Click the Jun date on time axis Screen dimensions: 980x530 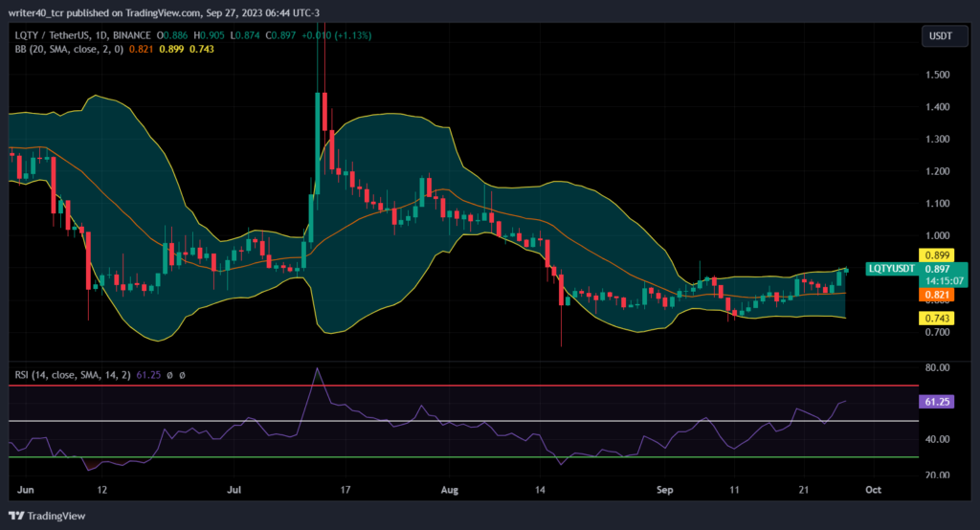tap(26, 490)
